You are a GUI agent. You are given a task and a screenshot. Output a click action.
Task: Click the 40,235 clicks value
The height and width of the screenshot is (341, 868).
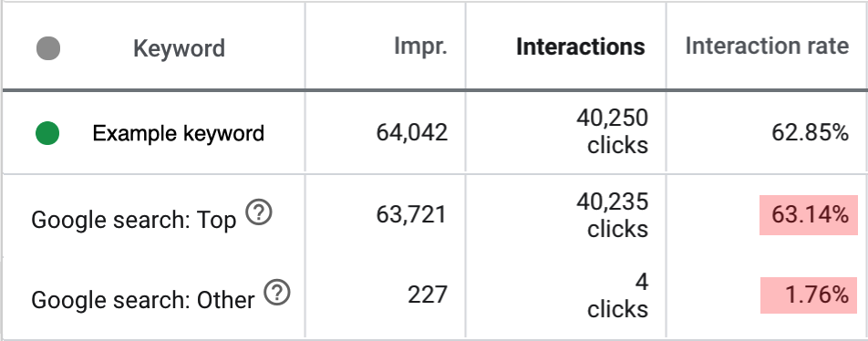612,215
